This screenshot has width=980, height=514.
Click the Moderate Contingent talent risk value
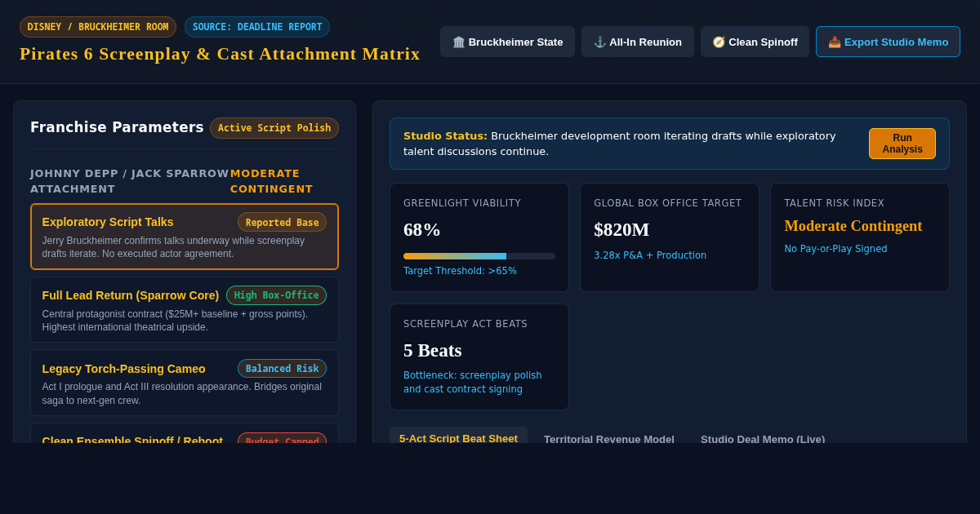[853, 226]
